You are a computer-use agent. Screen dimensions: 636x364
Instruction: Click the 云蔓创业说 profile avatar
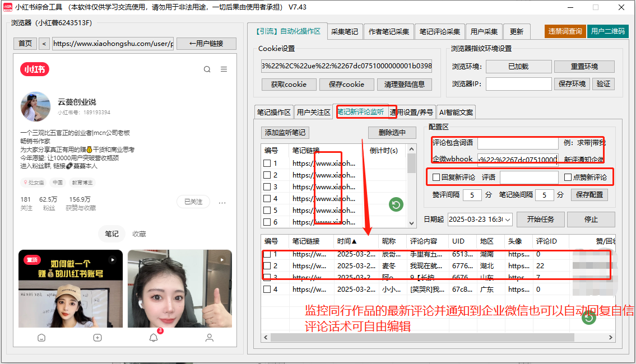coord(35,105)
